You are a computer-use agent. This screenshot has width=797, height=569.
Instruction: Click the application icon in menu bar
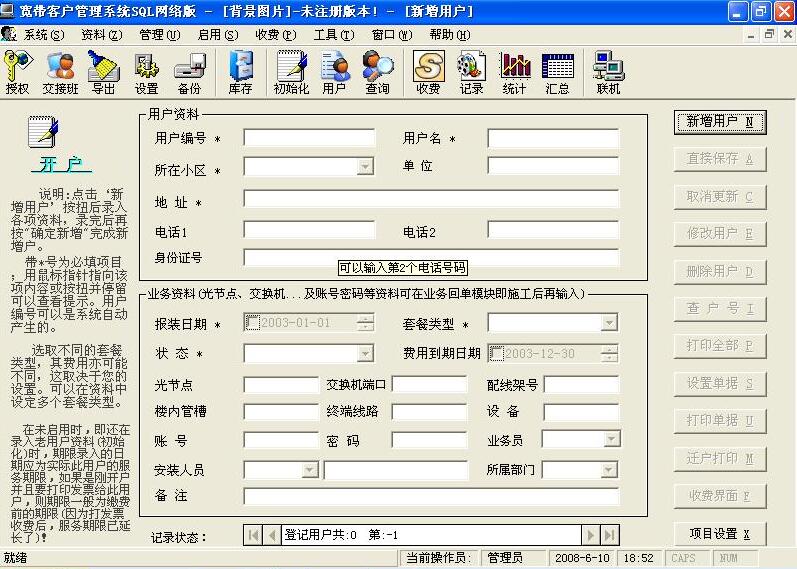click(x=9, y=34)
